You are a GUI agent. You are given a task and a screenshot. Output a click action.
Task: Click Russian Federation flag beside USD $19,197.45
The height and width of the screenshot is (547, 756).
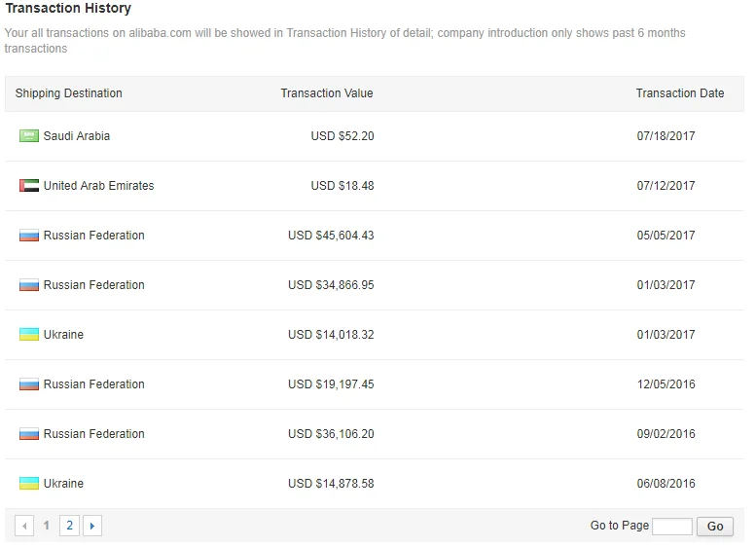(x=28, y=384)
